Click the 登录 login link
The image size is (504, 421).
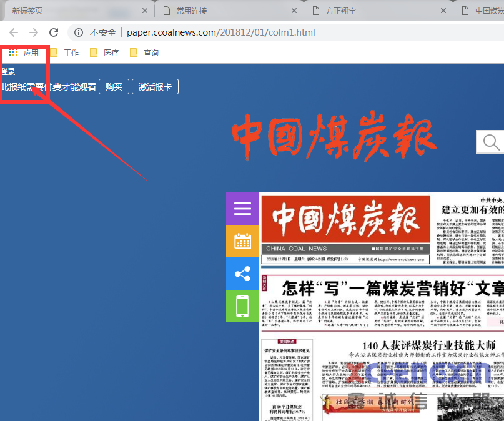[8, 71]
